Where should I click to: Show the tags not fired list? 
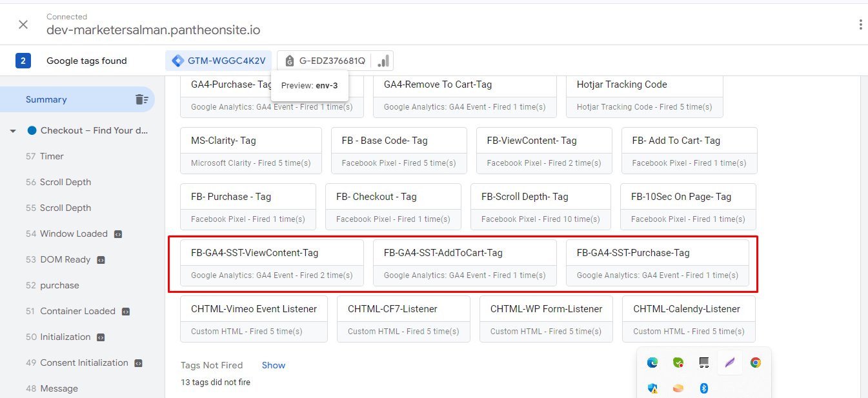(x=273, y=365)
